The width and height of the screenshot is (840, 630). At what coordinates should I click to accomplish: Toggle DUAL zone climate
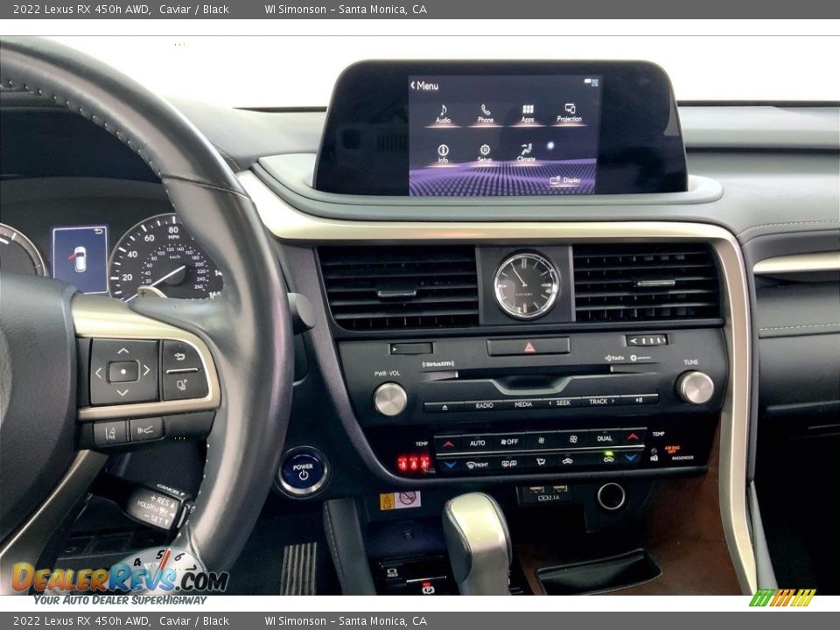tap(605, 438)
